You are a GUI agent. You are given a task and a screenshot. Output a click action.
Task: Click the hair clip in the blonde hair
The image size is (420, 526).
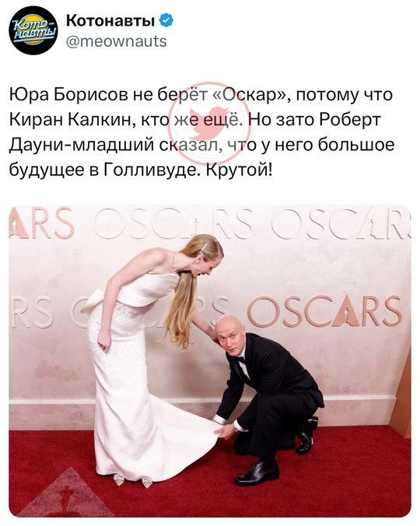point(204,247)
